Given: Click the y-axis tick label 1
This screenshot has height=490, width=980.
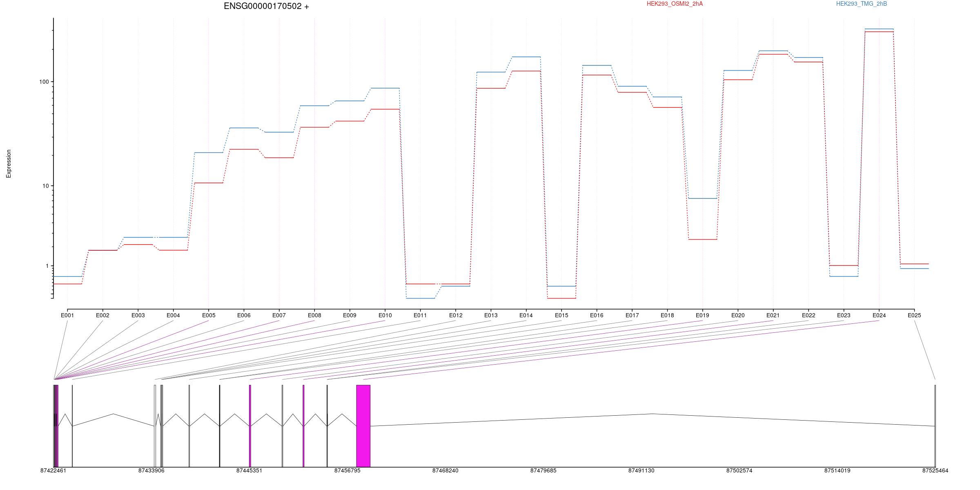Looking at the screenshot, I should (x=47, y=266).
